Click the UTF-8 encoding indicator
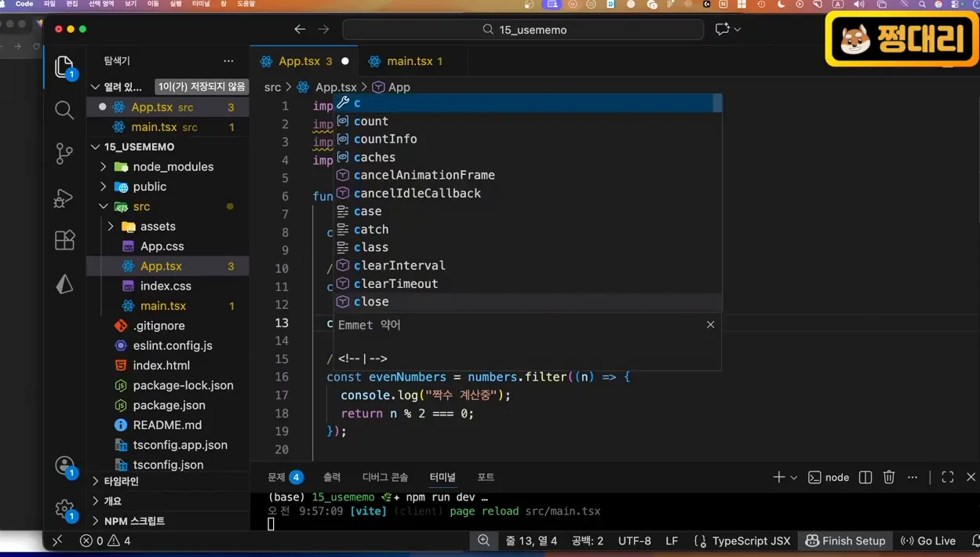This screenshot has width=980, height=557. [x=635, y=541]
